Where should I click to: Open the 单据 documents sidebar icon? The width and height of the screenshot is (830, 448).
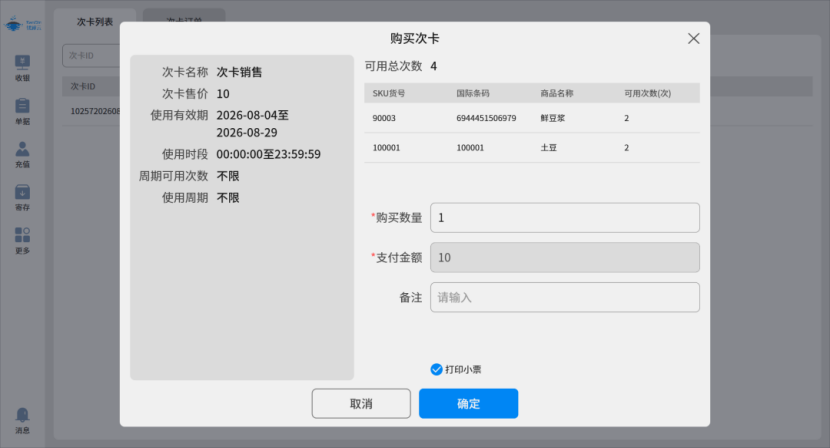(x=22, y=112)
